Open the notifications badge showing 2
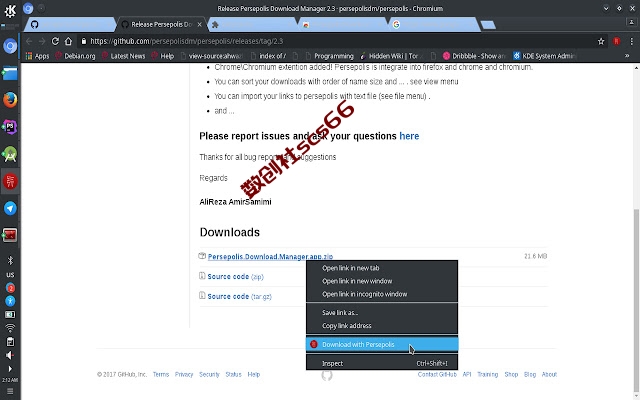Screen dimensions: 640x400 tap(10, 288)
